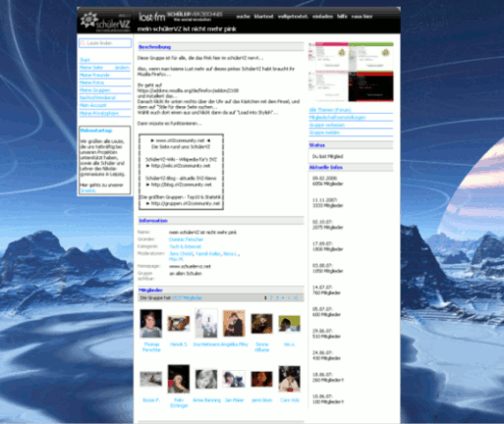This screenshot has width=504, height=424.
Task: Click the schülerVZ logo in header
Action: 105,22
